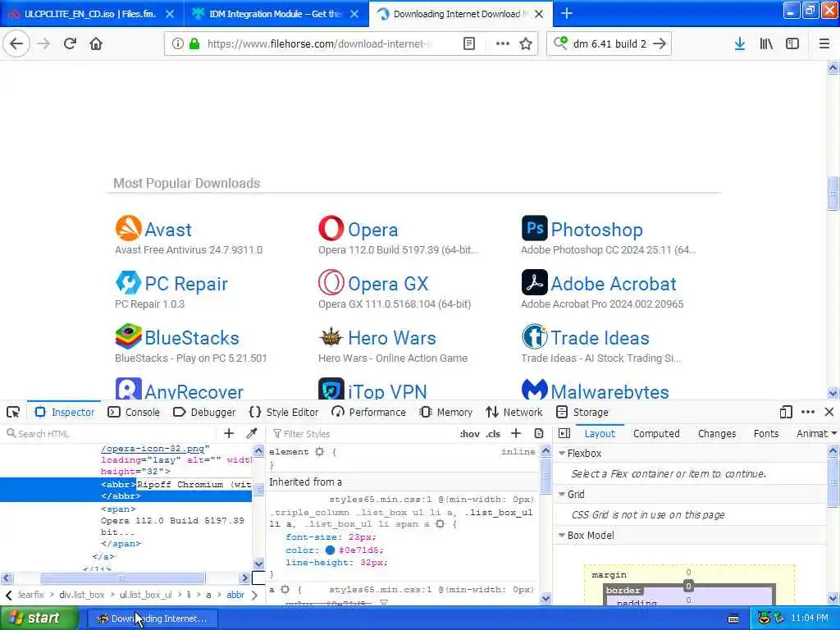Screen dimensions: 840x630
Task: Switch to the Debugger tab
Action: coord(204,412)
